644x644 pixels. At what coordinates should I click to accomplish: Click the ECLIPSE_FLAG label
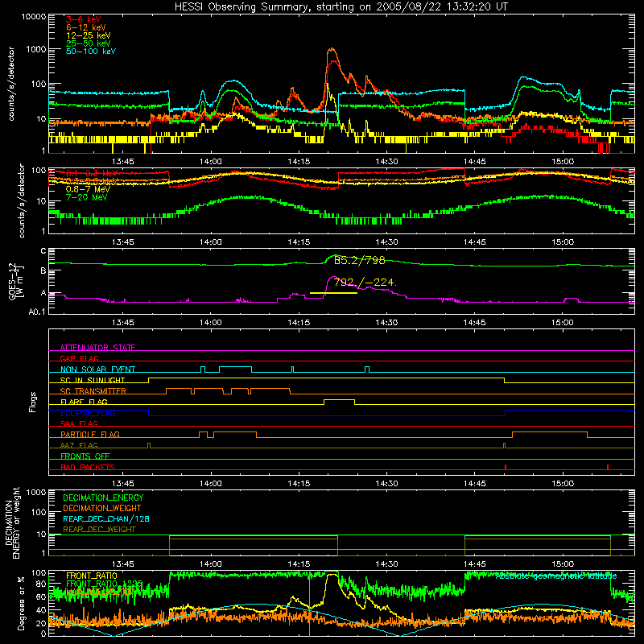click(88, 413)
